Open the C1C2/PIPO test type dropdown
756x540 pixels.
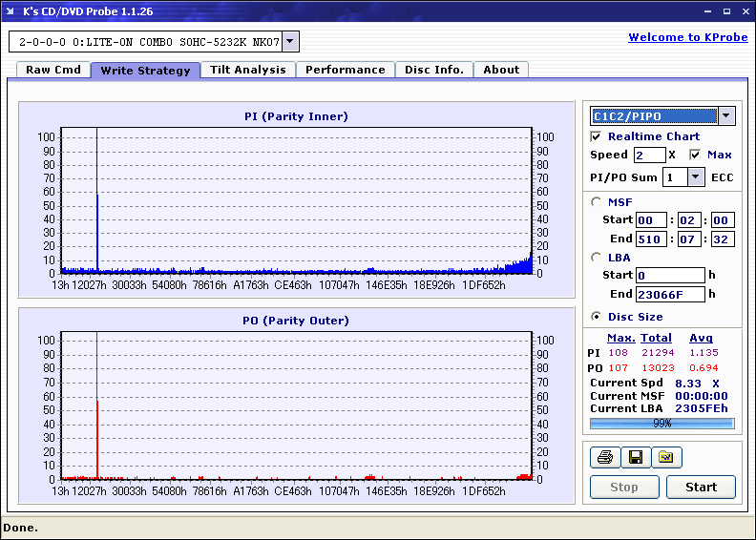pos(726,115)
